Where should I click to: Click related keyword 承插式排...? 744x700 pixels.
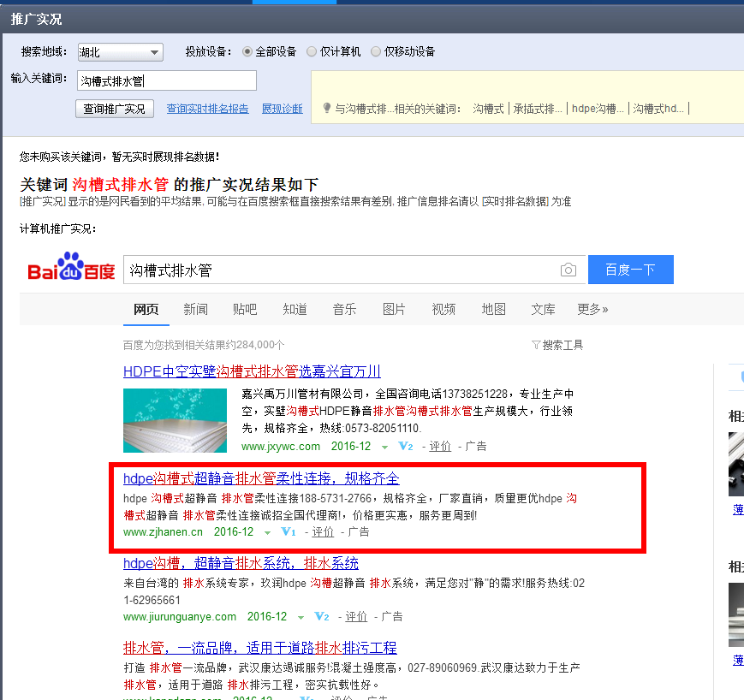[538, 109]
